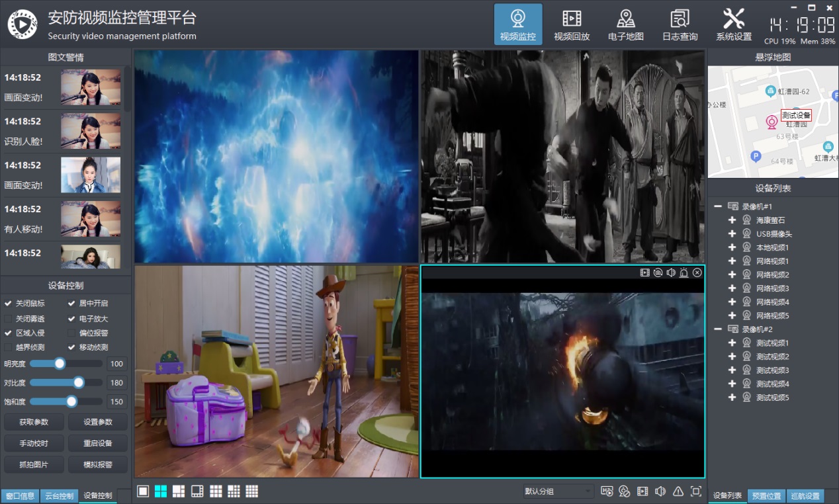Open the 预置位置 tab
This screenshot has width=839, height=504.
(766, 495)
